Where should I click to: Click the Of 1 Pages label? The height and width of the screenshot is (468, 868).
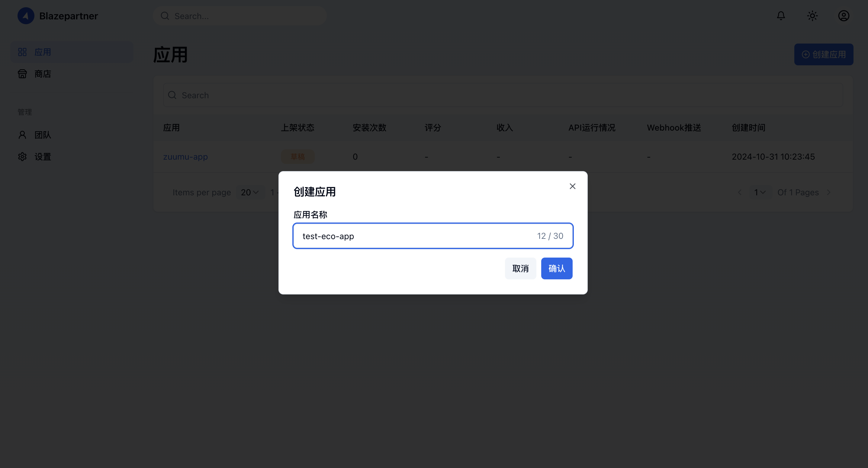click(798, 192)
